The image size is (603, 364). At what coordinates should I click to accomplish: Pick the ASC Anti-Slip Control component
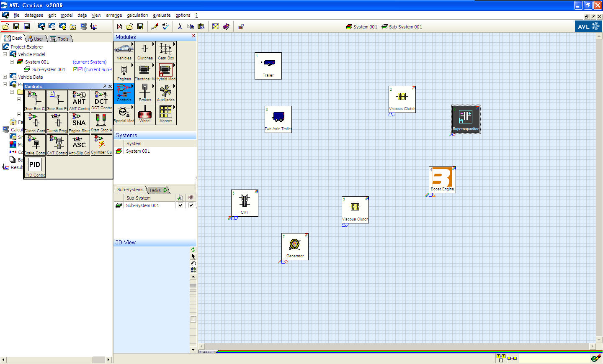pos(79,145)
